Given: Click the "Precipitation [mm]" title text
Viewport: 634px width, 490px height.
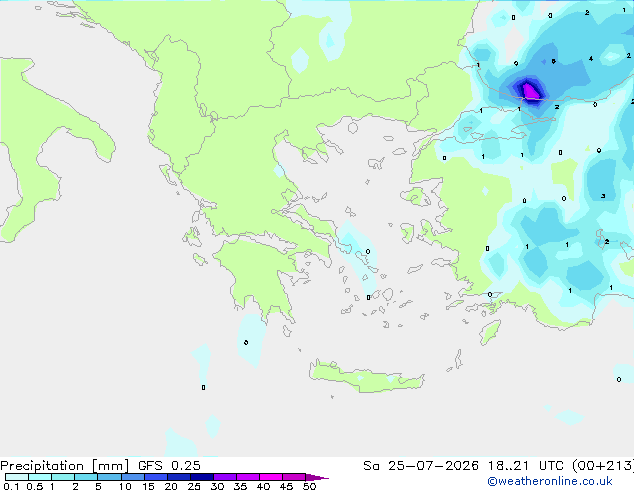Looking at the screenshot, I should (x=65, y=466).
